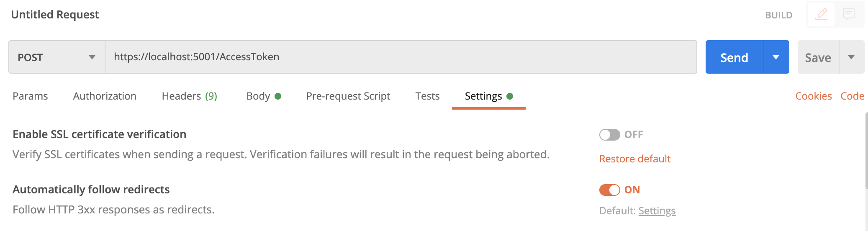Toggle SSL certificate verification switch
Image resolution: width=868 pixels, height=231 pixels.
point(609,135)
